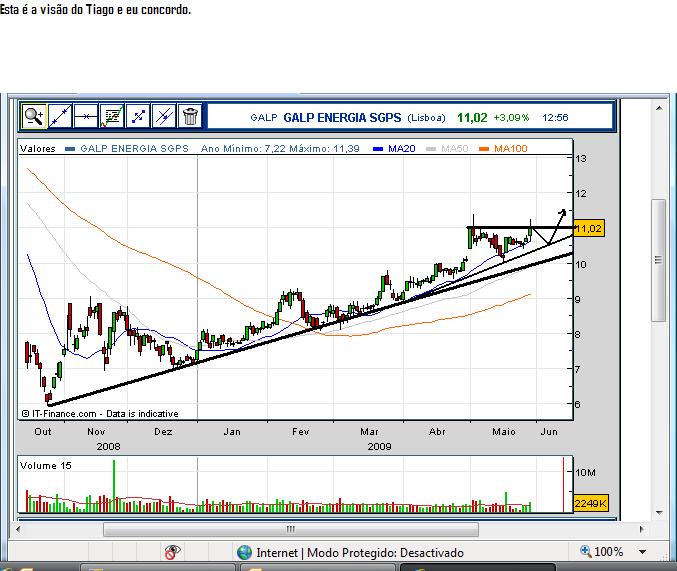Click horizontal scrollbar left arrow
This screenshot has height=571, width=677.
click(x=18, y=529)
